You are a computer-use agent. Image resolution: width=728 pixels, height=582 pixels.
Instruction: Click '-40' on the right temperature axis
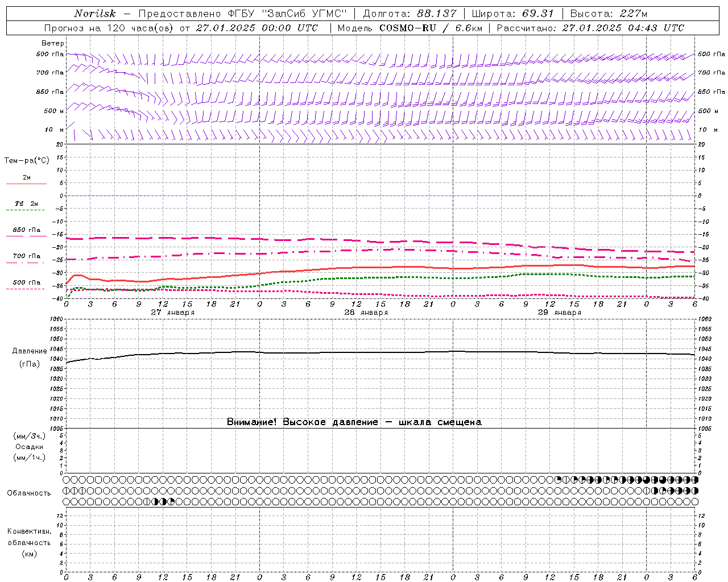704,299
